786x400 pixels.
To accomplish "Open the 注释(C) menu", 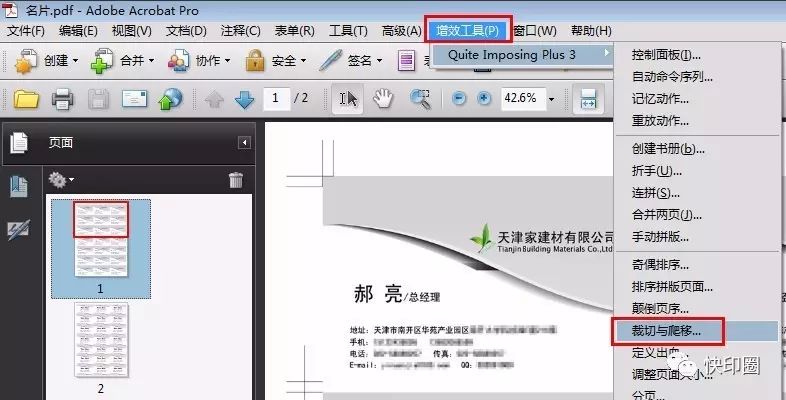I will click(x=240, y=31).
